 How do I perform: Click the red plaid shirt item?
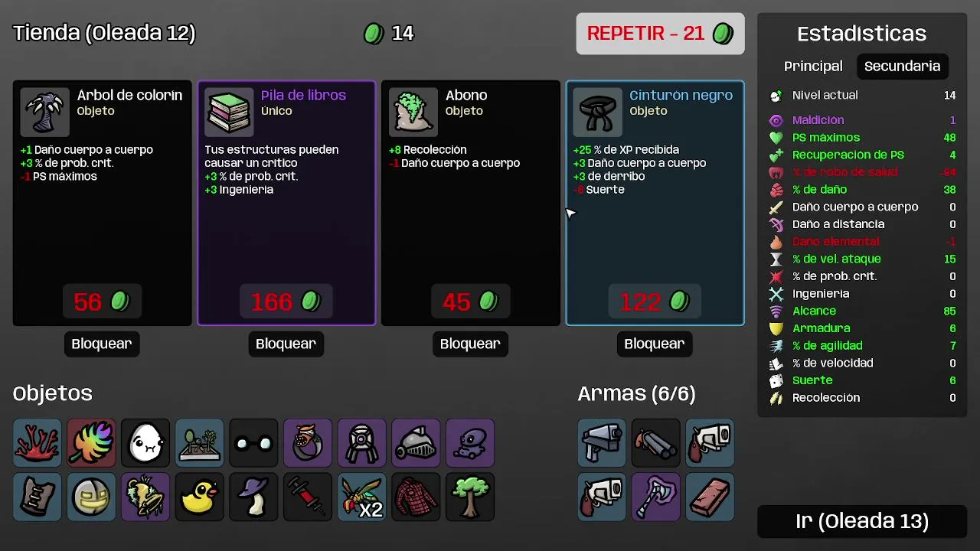click(416, 497)
